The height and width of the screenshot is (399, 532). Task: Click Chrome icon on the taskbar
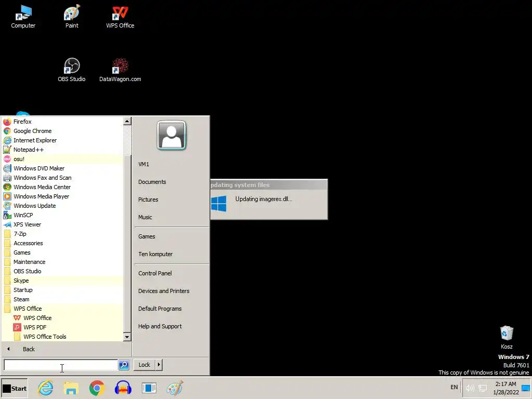click(97, 388)
